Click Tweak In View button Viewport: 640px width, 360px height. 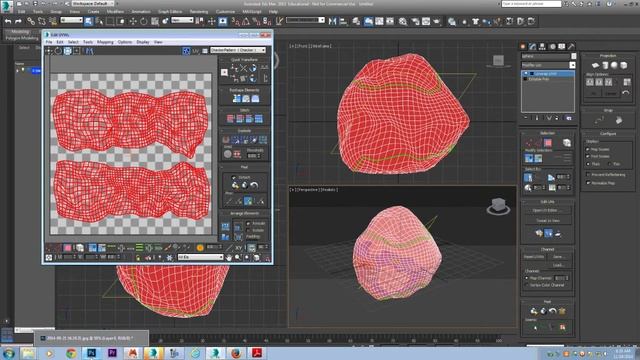(x=547, y=221)
